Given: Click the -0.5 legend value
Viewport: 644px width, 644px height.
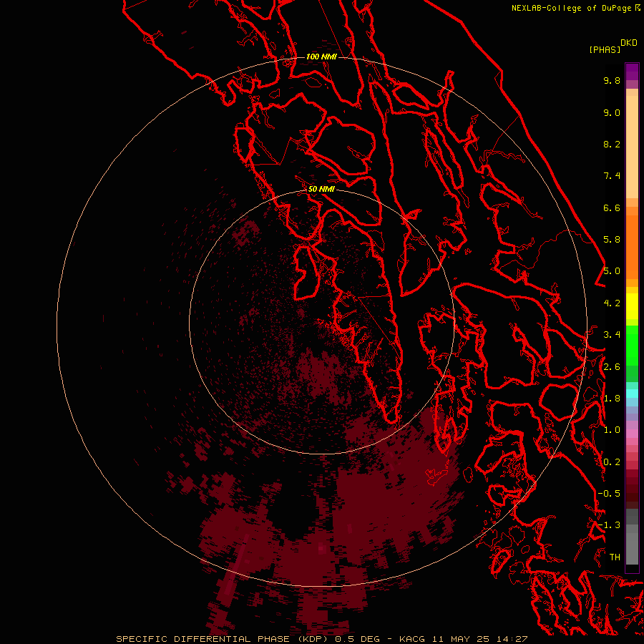Looking at the screenshot, I should (609, 494).
